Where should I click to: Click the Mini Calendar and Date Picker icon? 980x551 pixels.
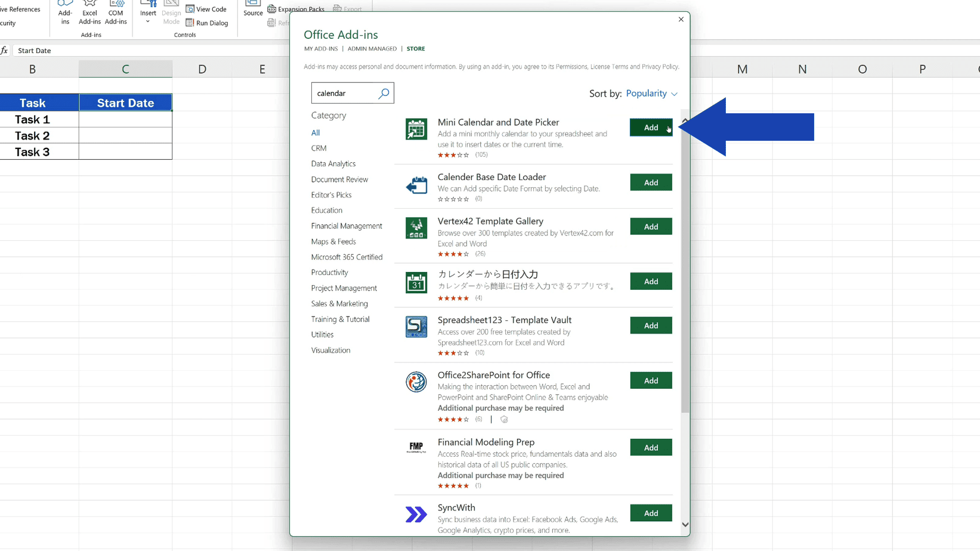(x=416, y=129)
